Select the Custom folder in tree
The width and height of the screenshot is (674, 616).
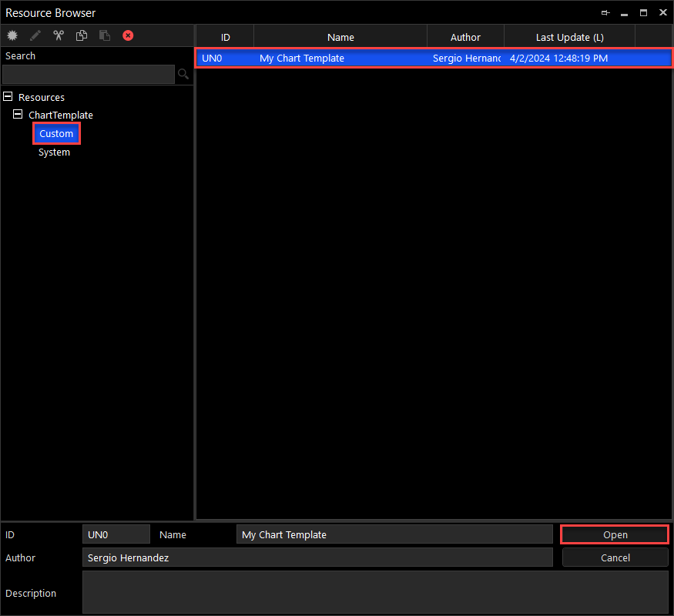56,134
